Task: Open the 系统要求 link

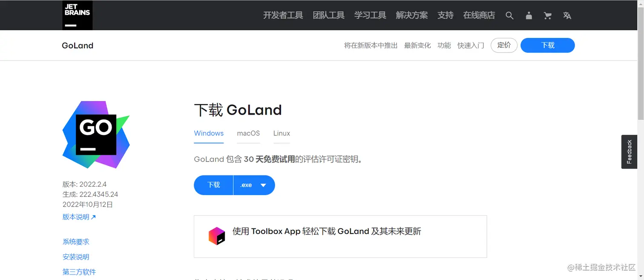Action: point(76,242)
